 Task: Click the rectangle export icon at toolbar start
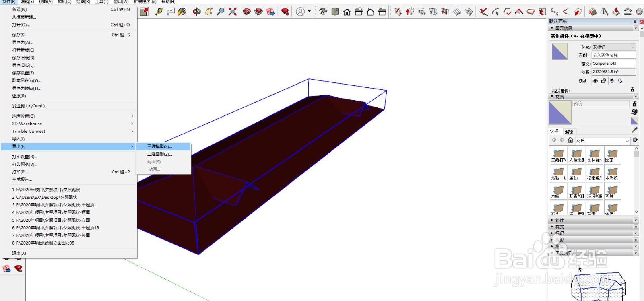(x=144, y=12)
